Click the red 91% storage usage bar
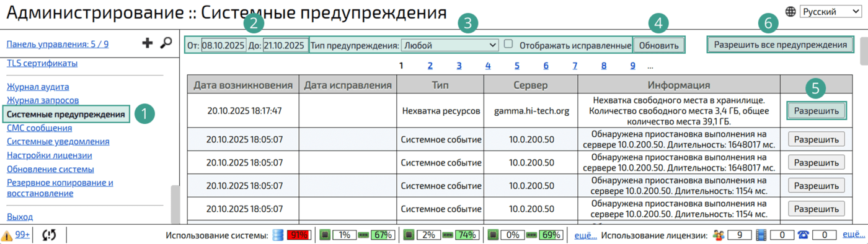The width and height of the screenshot is (868, 244). (298, 235)
